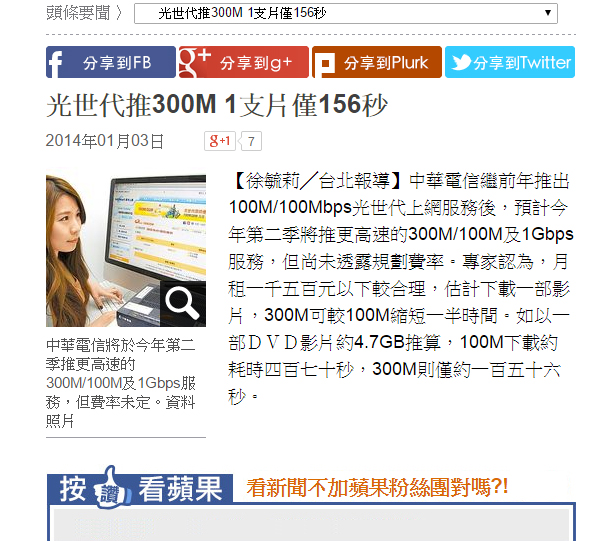Image resolution: width=598 pixels, height=541 pixels.
Task: Share the article to Google+
Action: click(x=244, y=62)
